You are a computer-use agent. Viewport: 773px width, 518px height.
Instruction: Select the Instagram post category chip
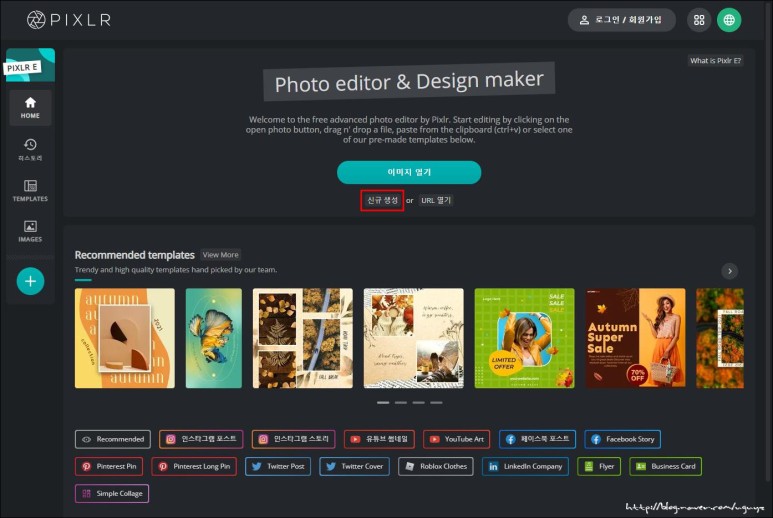click(201, 439)
